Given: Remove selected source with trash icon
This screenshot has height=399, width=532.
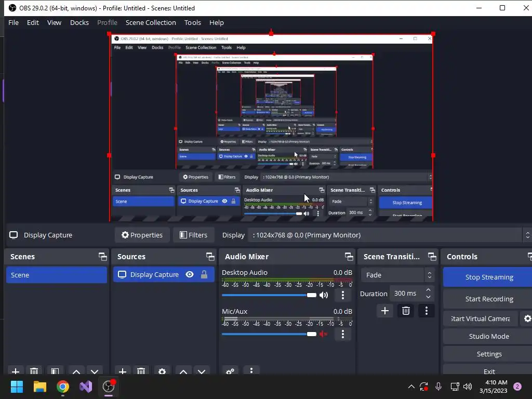Looking at the screenshot, I should tap(141, 371).
